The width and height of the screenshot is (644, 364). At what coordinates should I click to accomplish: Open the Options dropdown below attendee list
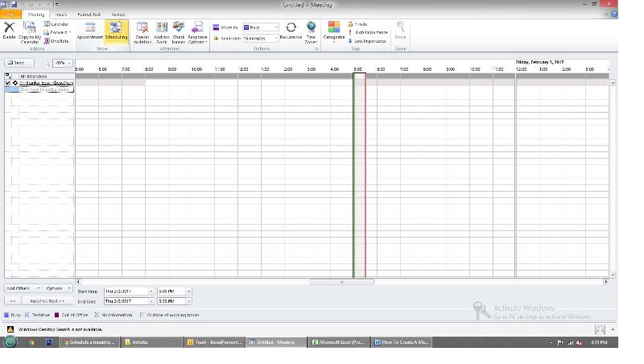[57, 288]
